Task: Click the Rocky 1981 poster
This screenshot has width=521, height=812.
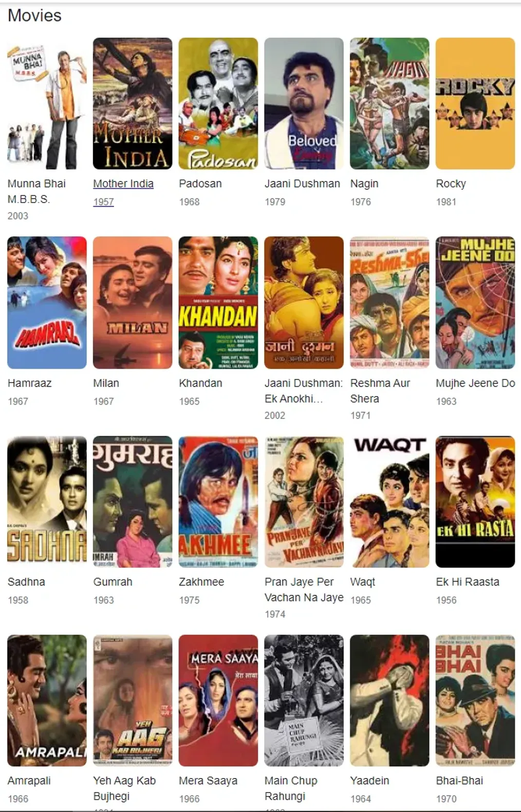Action: [x=475, y=103]
